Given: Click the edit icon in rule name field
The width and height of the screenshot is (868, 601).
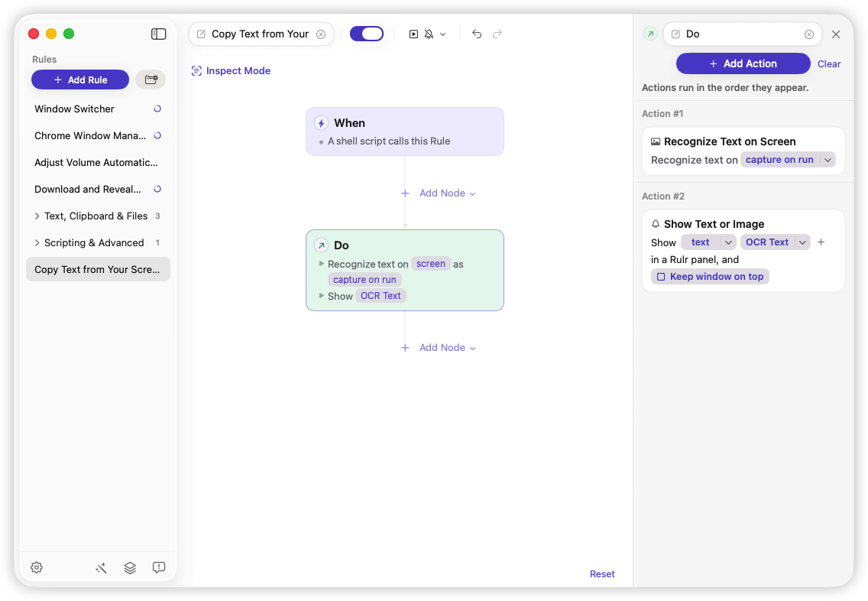Looking at the screenshot, I should click(202, 34).
